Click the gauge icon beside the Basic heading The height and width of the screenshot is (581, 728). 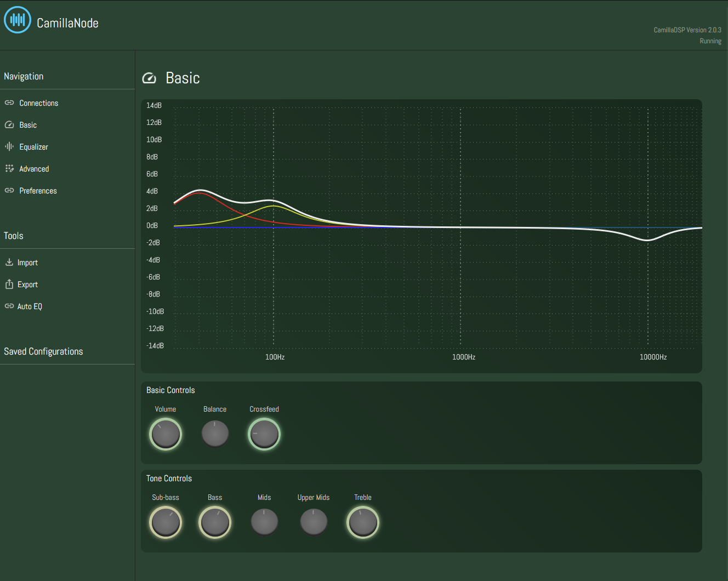(x=149, y=78)
